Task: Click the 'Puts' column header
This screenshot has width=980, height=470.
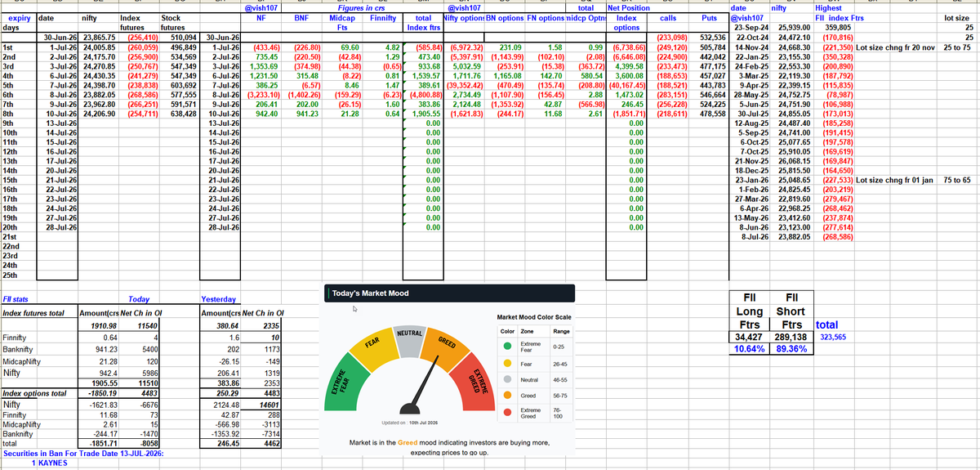Action: 709,16
